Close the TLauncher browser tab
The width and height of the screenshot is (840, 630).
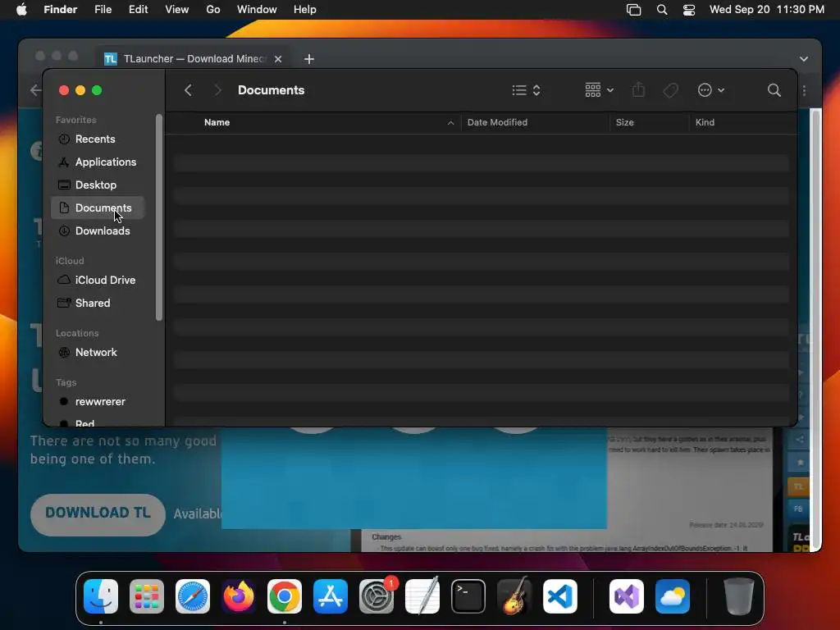coord(278,59)
